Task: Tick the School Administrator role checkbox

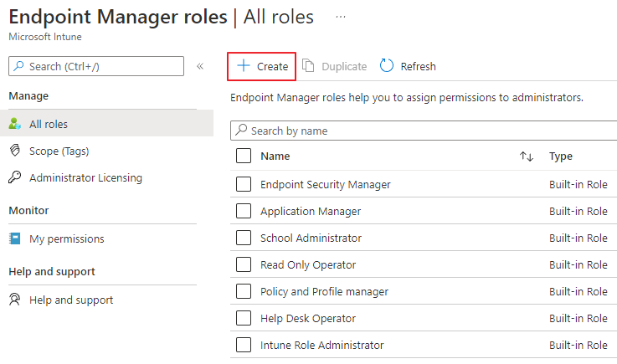Action: pos(244,238)
